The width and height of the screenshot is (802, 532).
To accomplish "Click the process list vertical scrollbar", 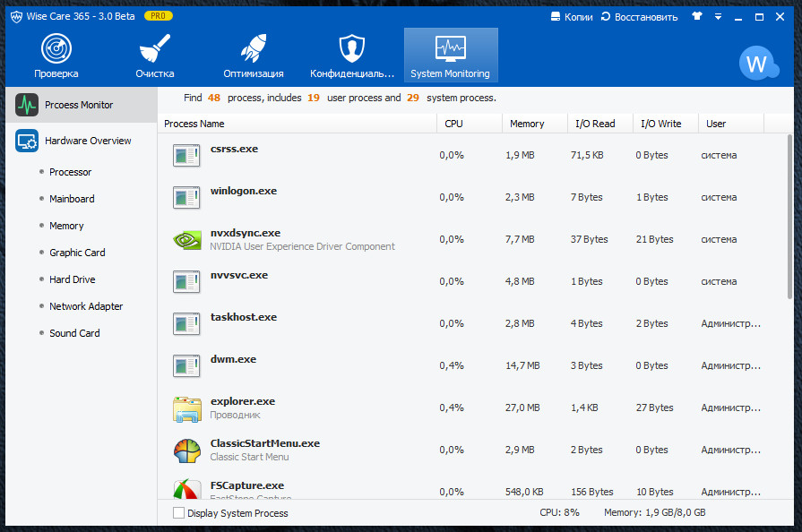I will (789, 216).
